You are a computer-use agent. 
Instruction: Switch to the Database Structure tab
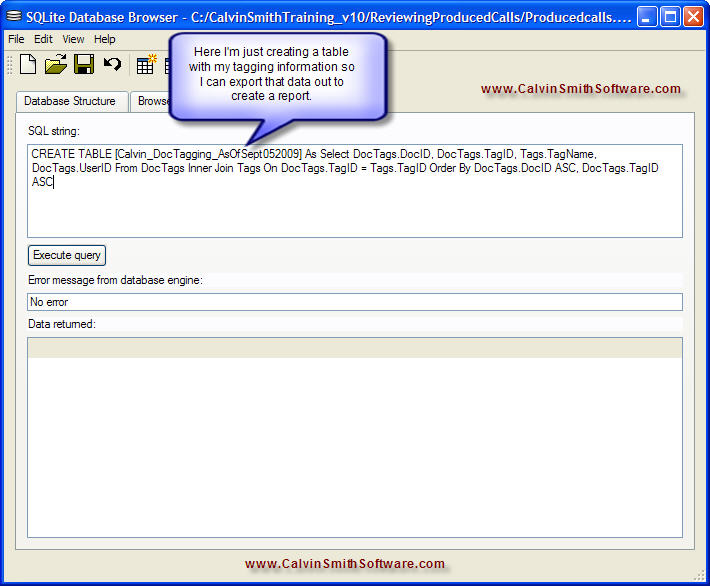click(x=70, y=101)
